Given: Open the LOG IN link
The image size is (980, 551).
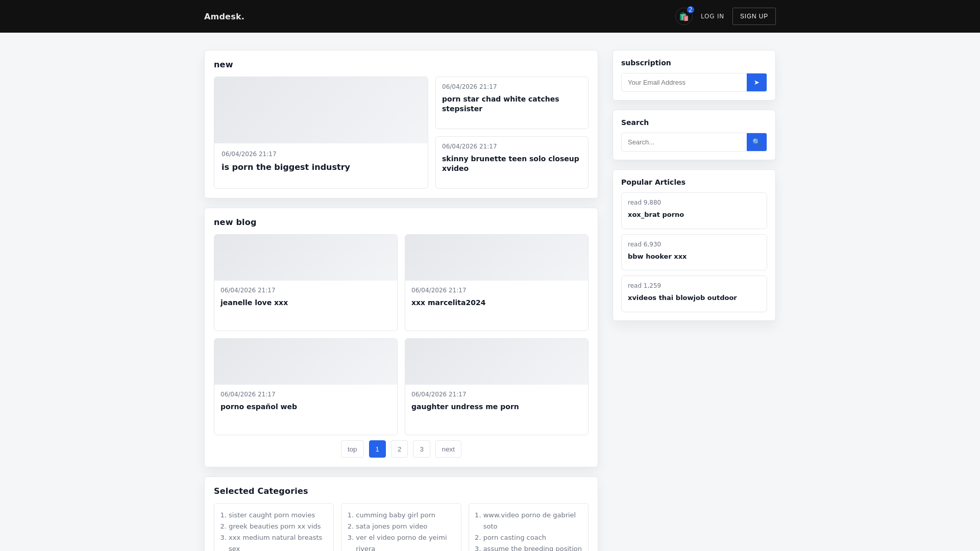Looking at the screenshot, I should click(712, 16).
